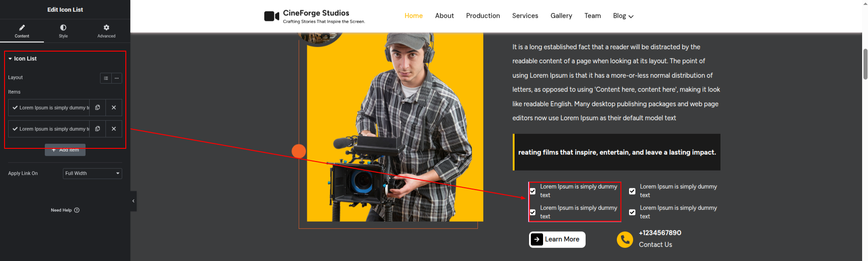Duplicate the first icon list item
868x261 pixels.
click(97, 108)
